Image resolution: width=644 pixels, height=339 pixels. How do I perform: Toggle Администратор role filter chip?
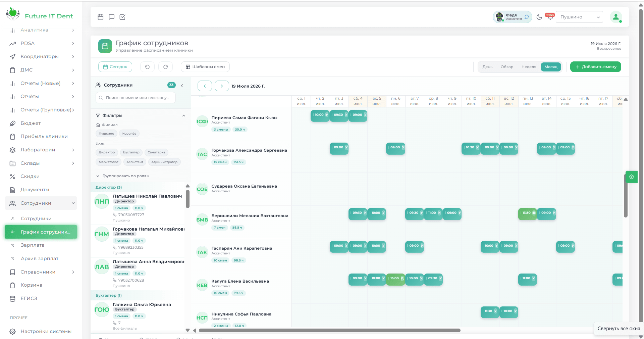coord(164,162)
